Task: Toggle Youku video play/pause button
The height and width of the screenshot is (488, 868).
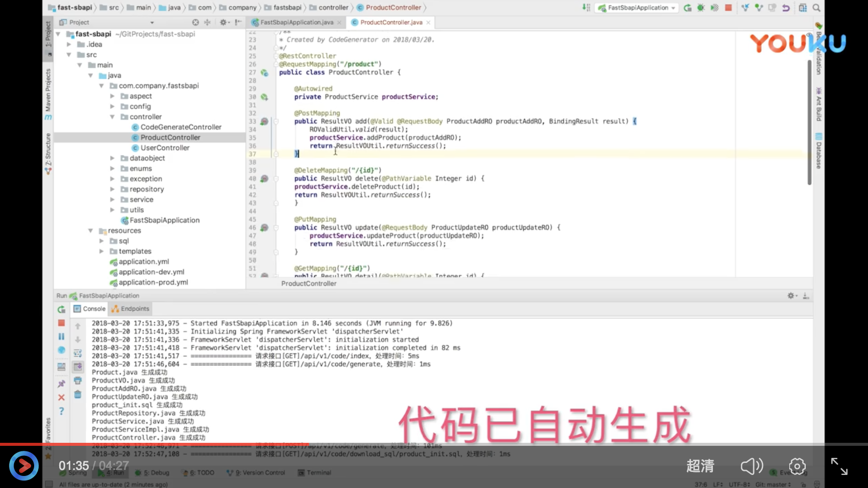Action: [x=24, y=466]
